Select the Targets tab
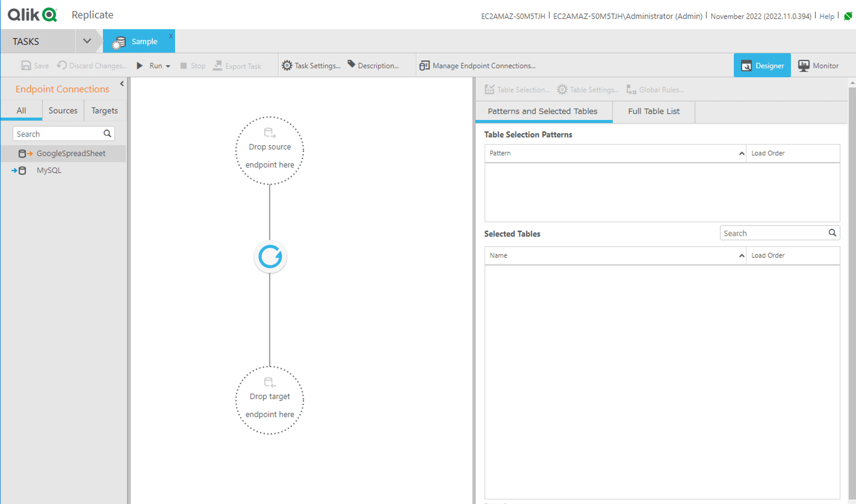Screen dimensions: 856x504 pos(104,110)
